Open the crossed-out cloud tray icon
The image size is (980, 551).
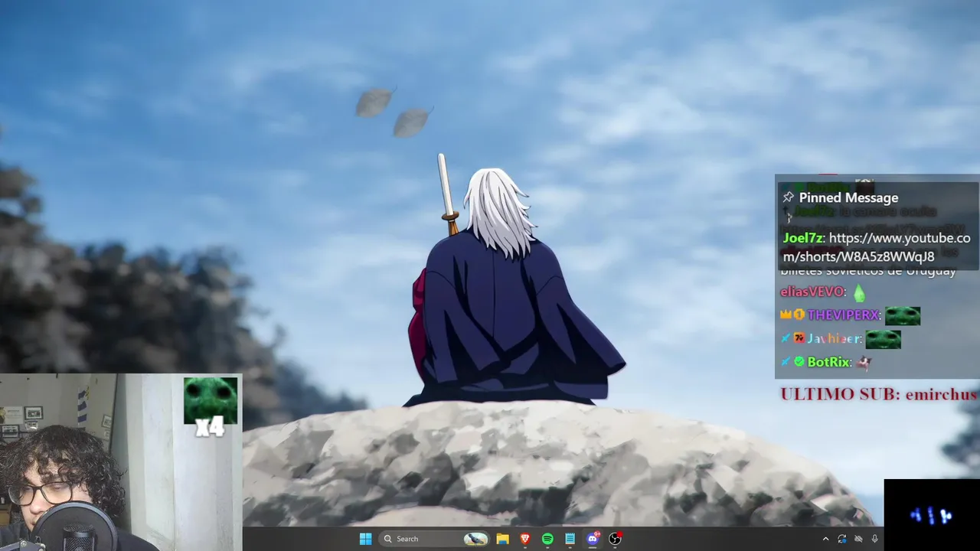[858, 539]
